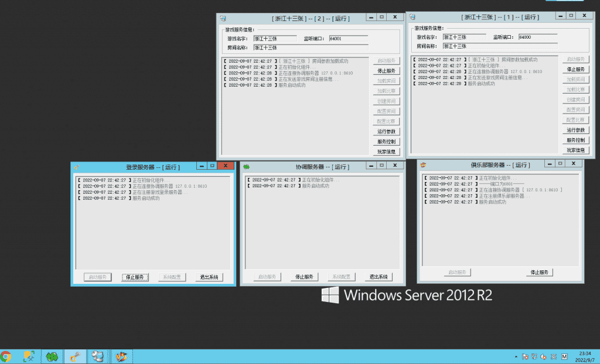
Task: Click port field showing 64001
Action: pyautogui.click(x=348, y=39)
